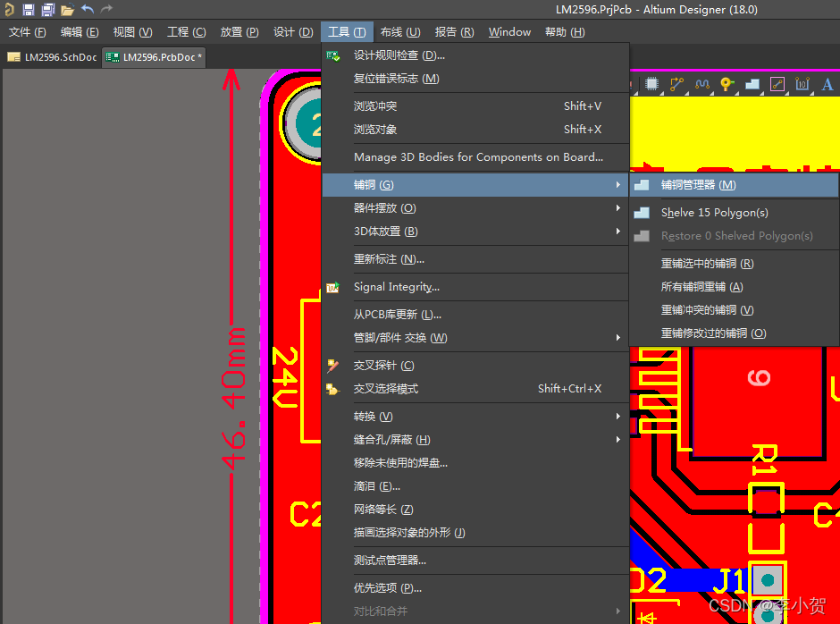
Task: Choose 描画选择对象的外形 (J) menu item
Action: coord(475,533)
